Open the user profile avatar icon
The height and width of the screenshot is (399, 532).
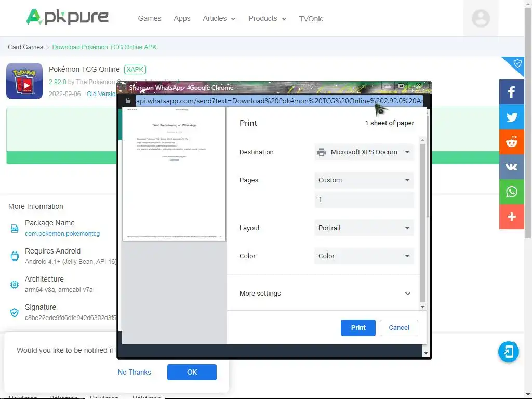pyautogui.click(x=481, y=18)
